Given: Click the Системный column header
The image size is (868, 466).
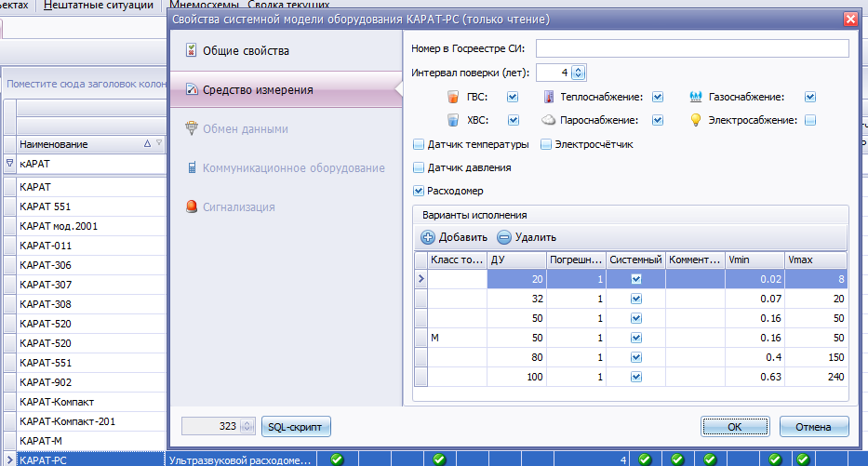Looking at the screenshot, I should point(635,260).
